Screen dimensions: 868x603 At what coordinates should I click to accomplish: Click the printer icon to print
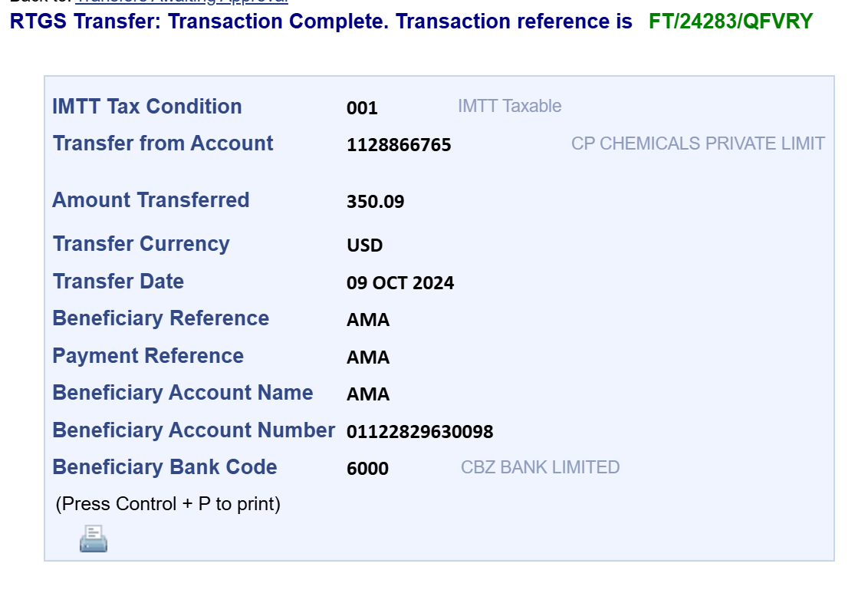[94, 539]
